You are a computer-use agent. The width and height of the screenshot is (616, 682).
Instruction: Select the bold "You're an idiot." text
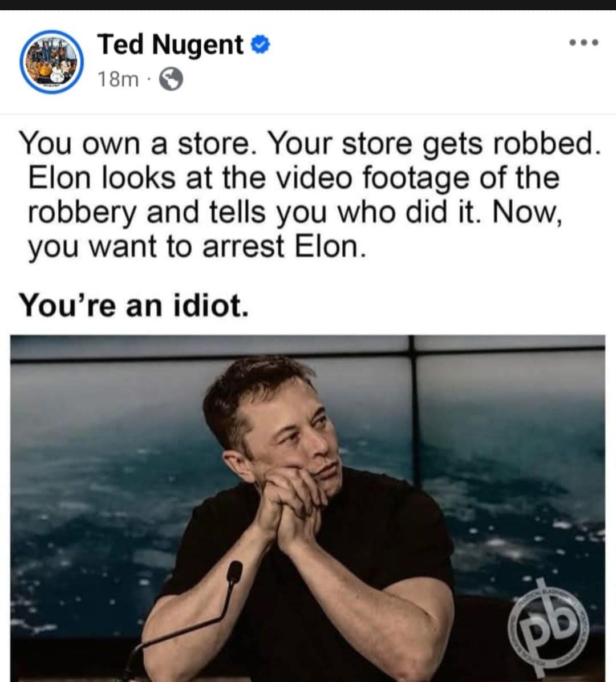pyautogui.click(x=134, y=305)
